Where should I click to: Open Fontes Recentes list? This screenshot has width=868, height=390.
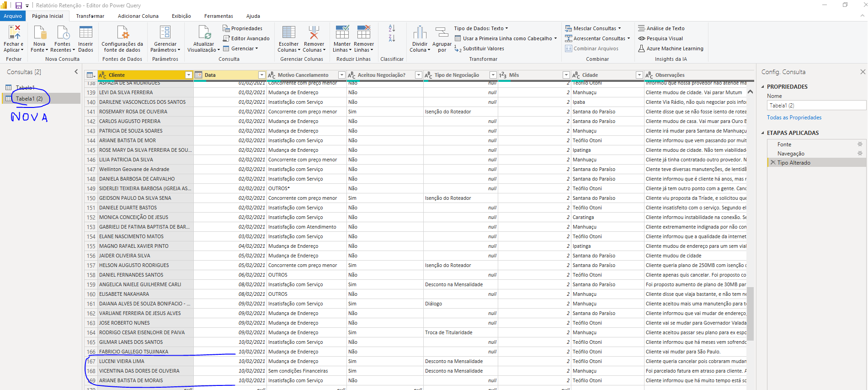62,39
